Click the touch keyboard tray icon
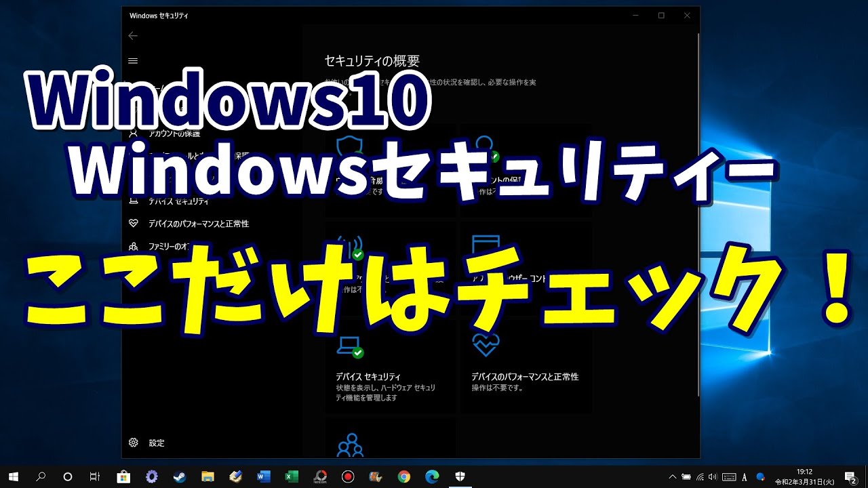The image size is (868, 488). 729,476
